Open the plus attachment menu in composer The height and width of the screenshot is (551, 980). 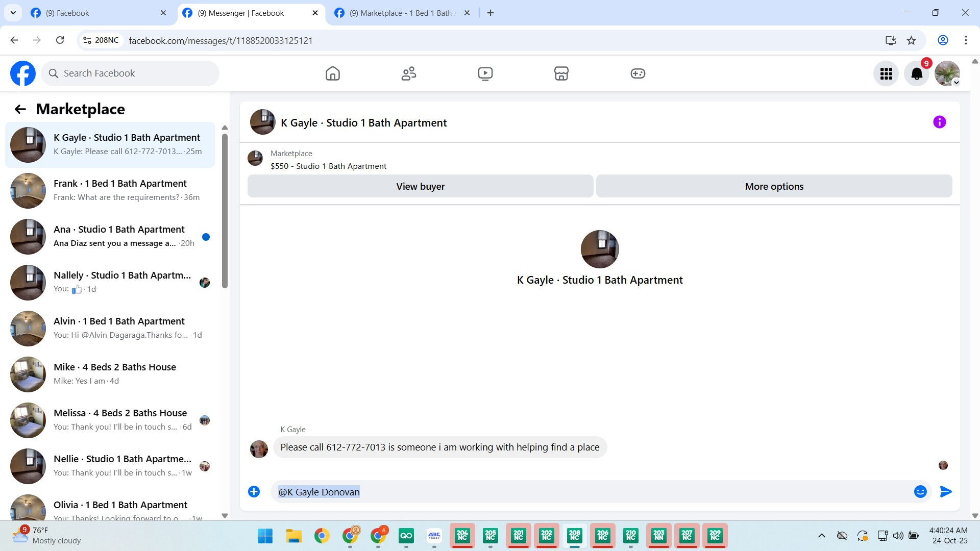[x=254, y=491]
